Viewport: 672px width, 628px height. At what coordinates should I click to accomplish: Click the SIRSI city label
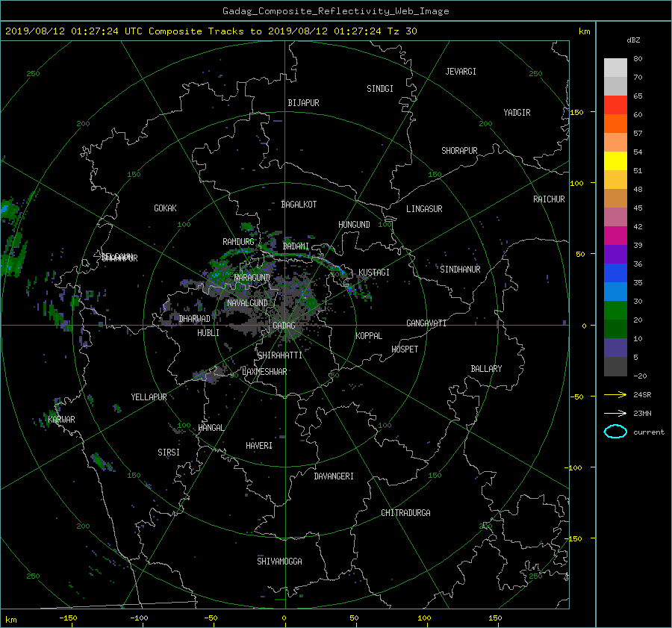[169, 453]
